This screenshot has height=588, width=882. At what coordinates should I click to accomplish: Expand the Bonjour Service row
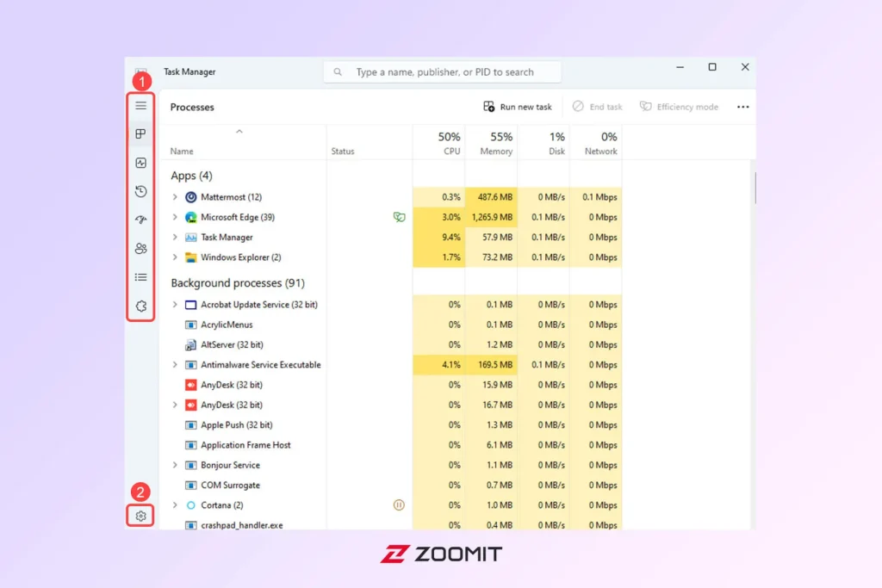pos(174,465)
